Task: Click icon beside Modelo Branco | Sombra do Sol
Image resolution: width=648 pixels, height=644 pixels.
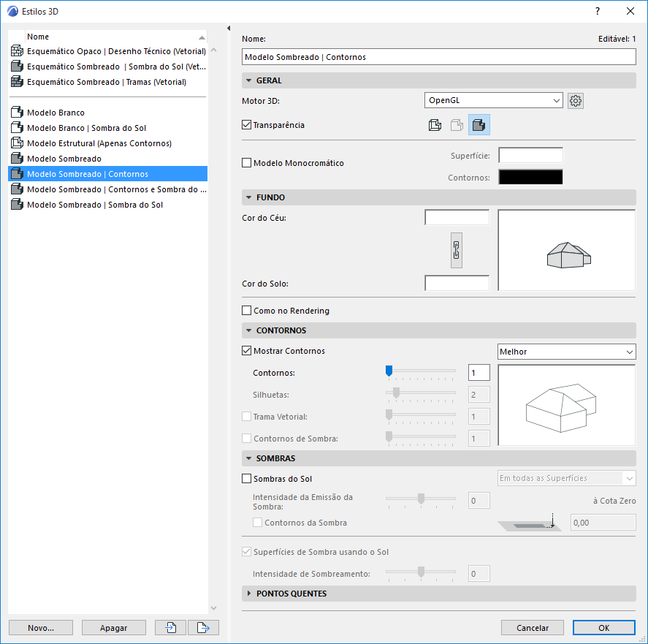Action: (x=17, y=128)
